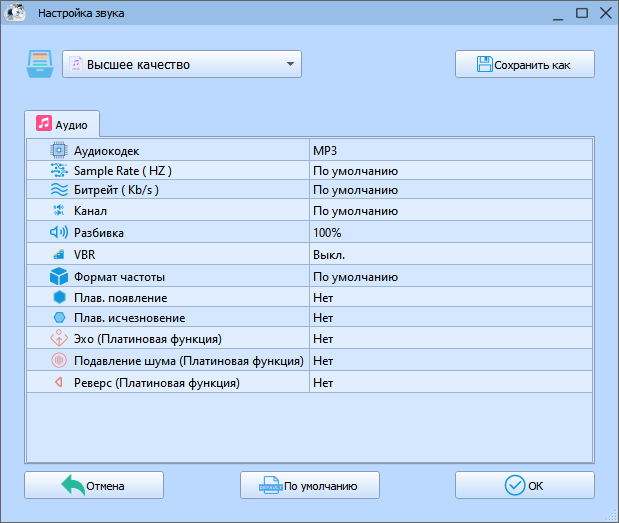Select the Sample Rate value По умолчанию
The image size is (619, 523).
[x=451, y=170]
